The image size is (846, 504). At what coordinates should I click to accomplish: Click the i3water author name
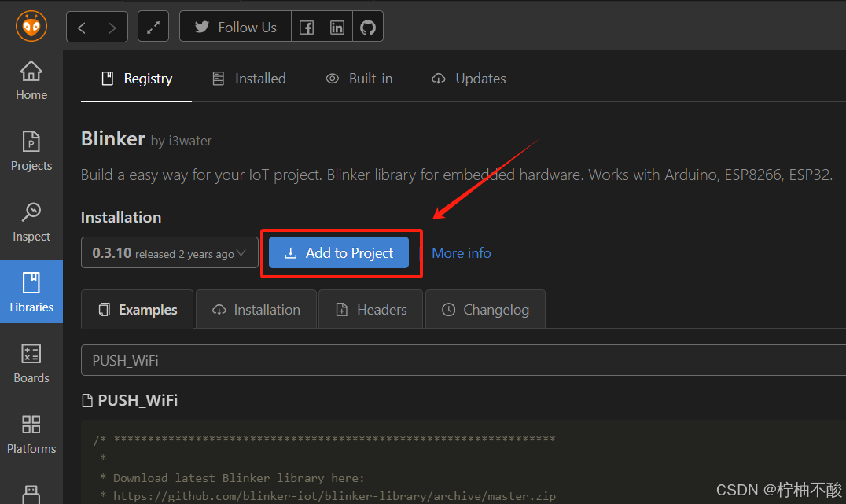pos(190,141)
